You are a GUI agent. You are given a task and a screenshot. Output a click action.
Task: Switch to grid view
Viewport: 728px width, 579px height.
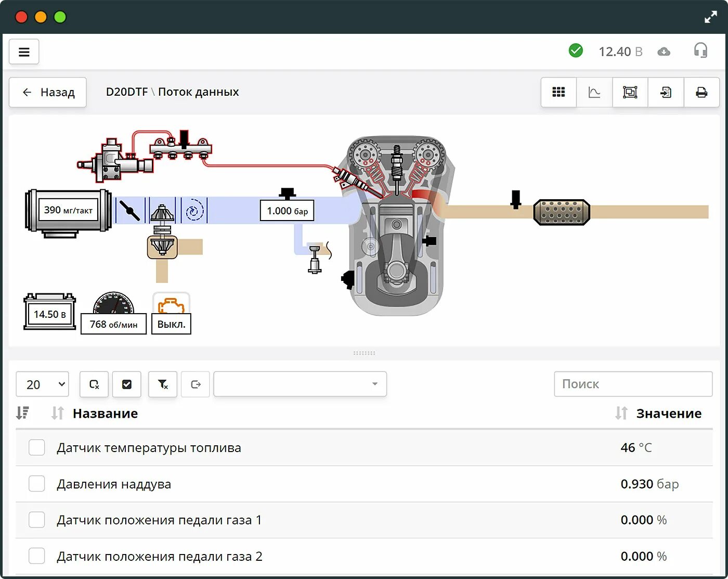click(x=558, y=92)
